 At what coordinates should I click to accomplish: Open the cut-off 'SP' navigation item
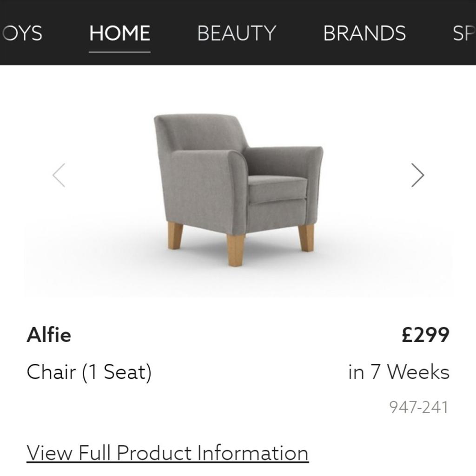463,33
